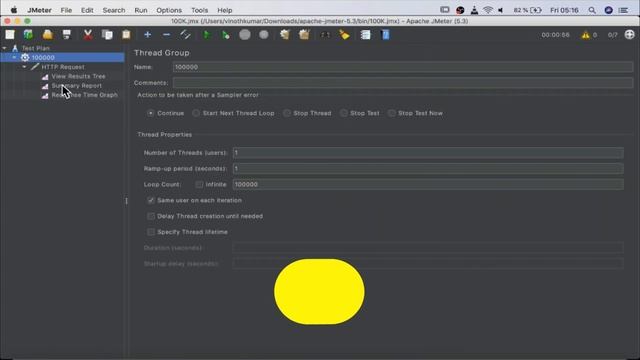
Task: Click the Comments input field
Action: point(403,83)
